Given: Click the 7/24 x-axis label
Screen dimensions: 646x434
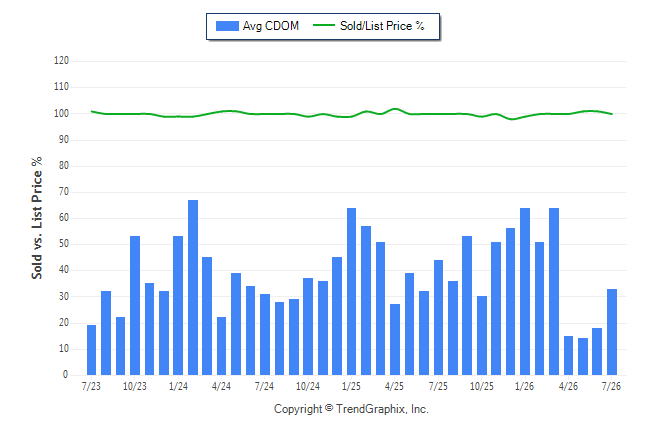Looking at the screenshot, I should [264, 386].
